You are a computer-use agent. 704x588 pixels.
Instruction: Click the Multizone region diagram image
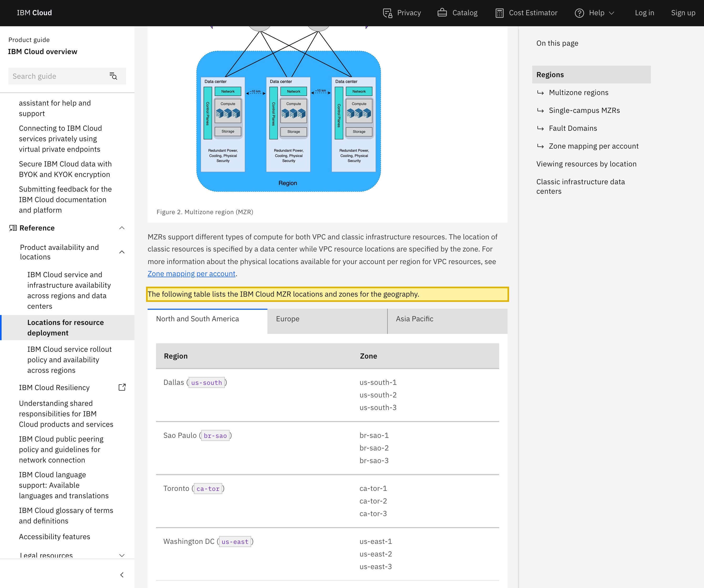(x=289, y=109)
